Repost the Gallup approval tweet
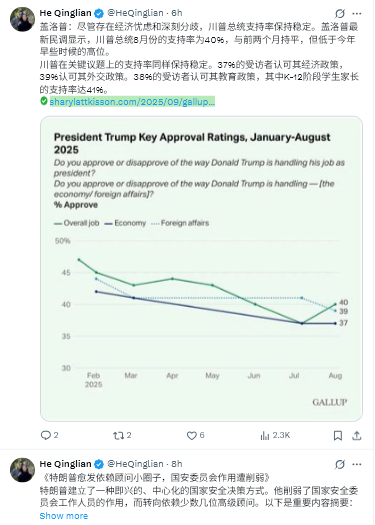 click(x=119, y=435)
